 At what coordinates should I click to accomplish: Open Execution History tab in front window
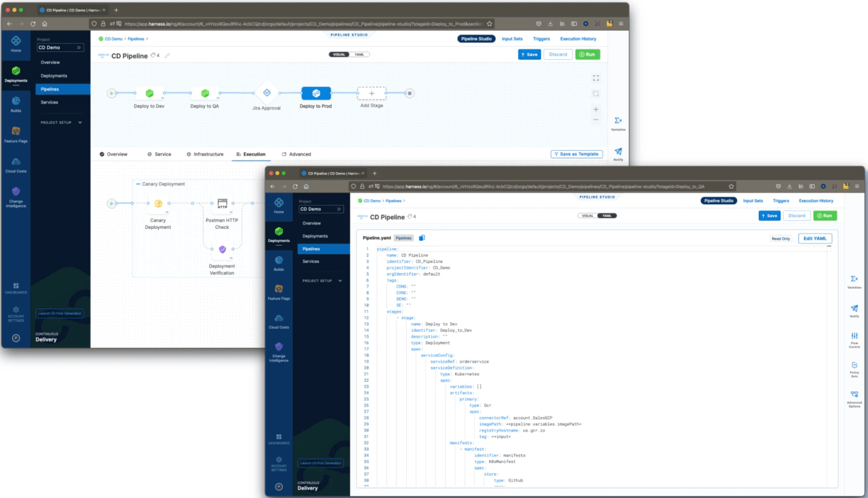816,201
